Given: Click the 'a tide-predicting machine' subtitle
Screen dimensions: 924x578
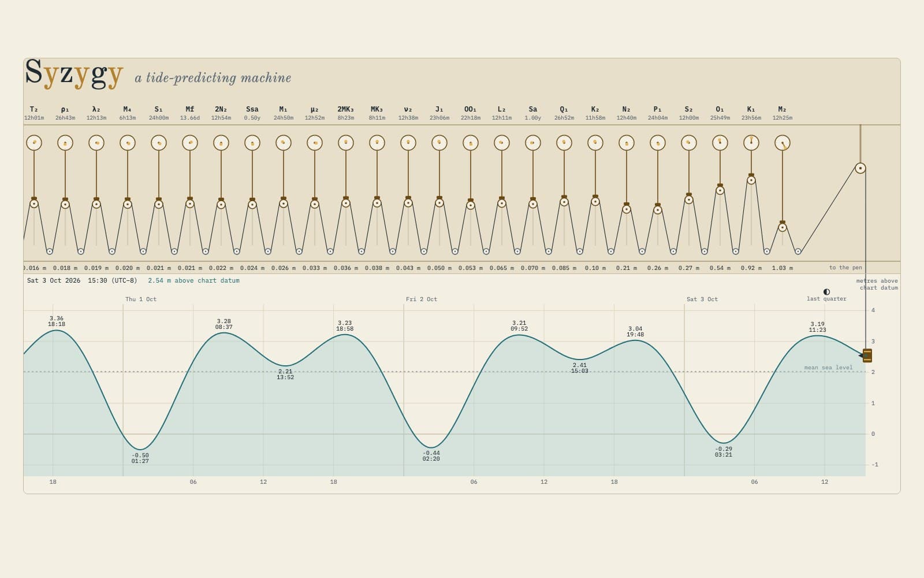Looking at the screenshot, I should [x=213, y=77].
